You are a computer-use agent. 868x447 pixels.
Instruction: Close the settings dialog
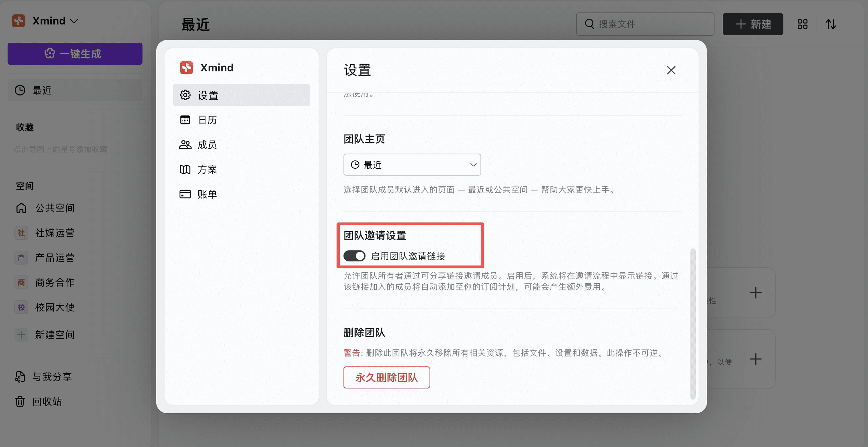(x=671, y=70)
